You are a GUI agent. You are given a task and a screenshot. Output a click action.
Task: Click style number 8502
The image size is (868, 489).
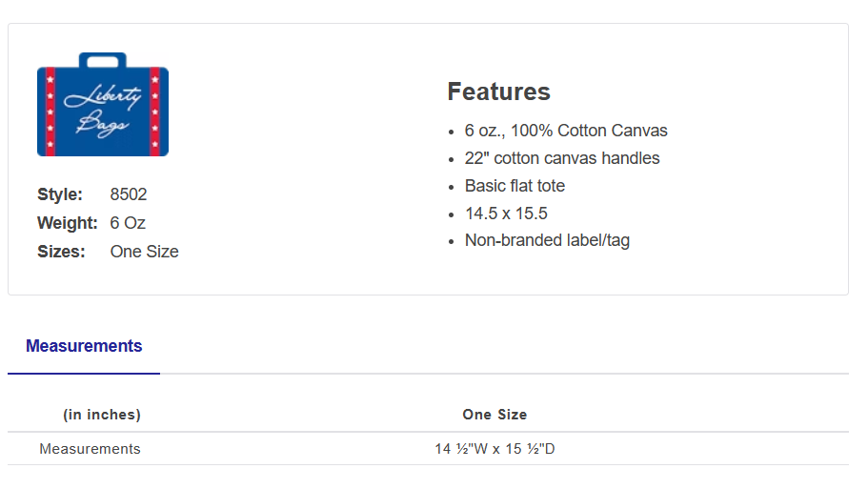point(129,194)
